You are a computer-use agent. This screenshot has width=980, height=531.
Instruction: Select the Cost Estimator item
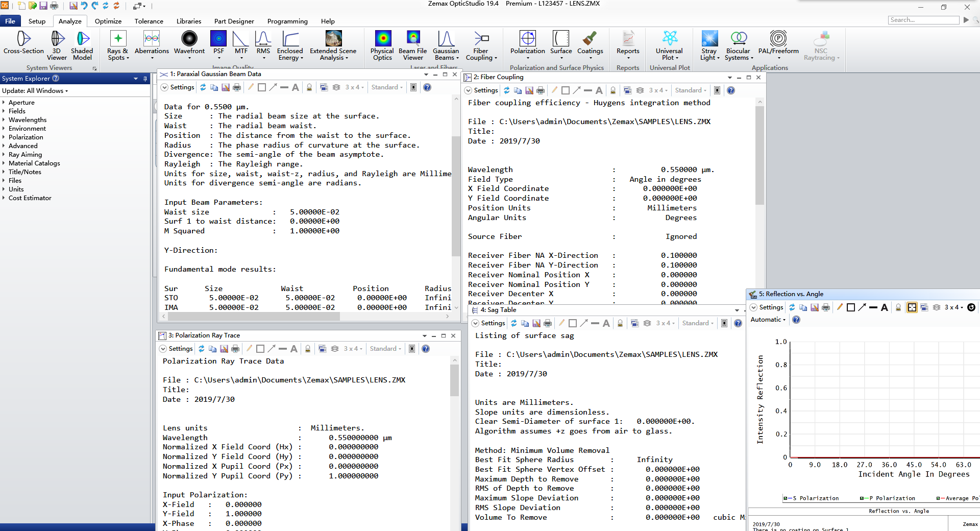click(30, 198)
